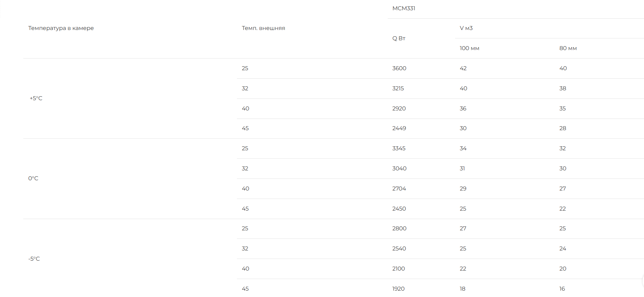
Task: Select the 2100 power value cell
Action: click(399, 268)
